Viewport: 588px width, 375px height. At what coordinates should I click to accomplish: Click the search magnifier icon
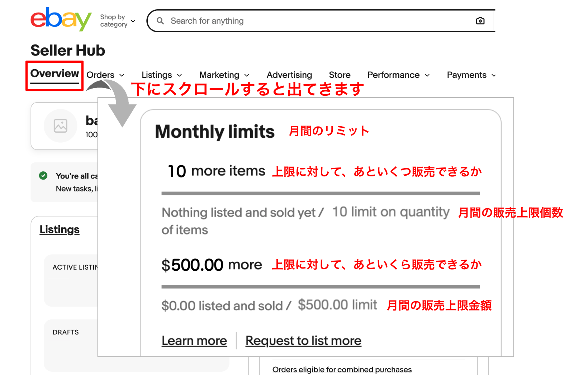click(160, 21)
